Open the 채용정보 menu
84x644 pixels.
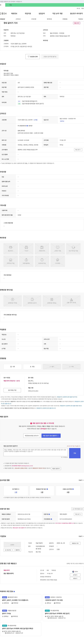[x=14, y=14]
